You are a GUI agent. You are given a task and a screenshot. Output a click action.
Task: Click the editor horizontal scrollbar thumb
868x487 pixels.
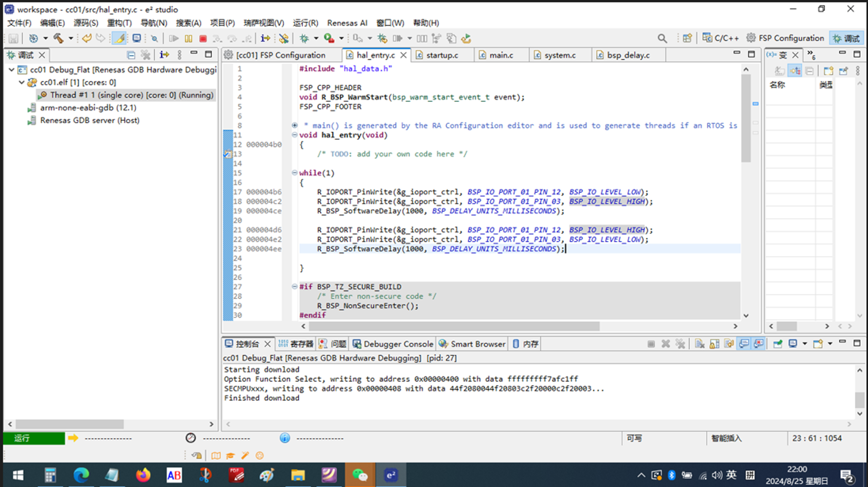[x=454, y=326]
